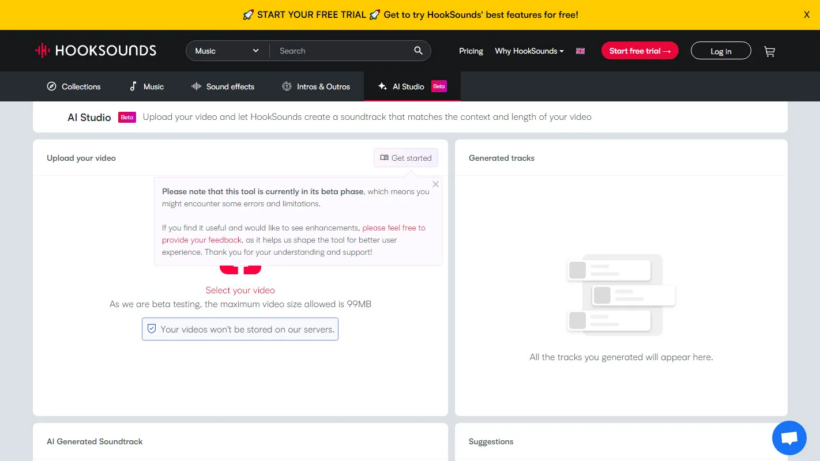Open the Collections tab

(74, 86)
